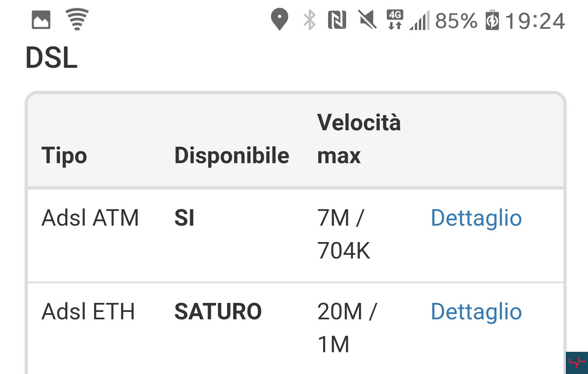588x374 pixels.
Task: Tap the image notification icon in status bar
Action: [x=41, y=20]
